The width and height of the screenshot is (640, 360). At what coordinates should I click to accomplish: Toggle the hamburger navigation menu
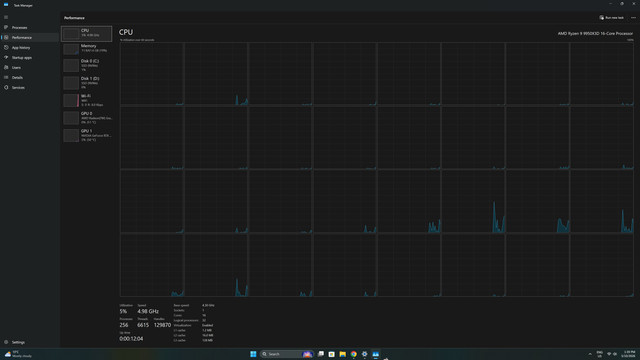point(6,17)
